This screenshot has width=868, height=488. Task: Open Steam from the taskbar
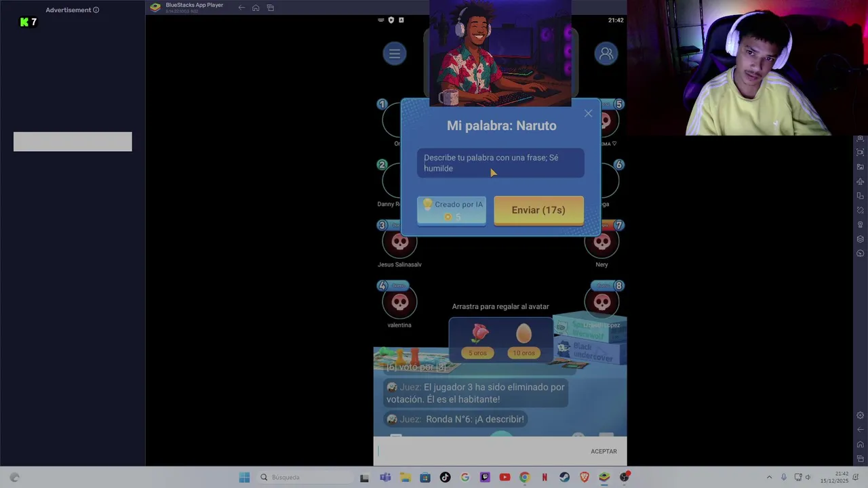[x=564, y=477]
